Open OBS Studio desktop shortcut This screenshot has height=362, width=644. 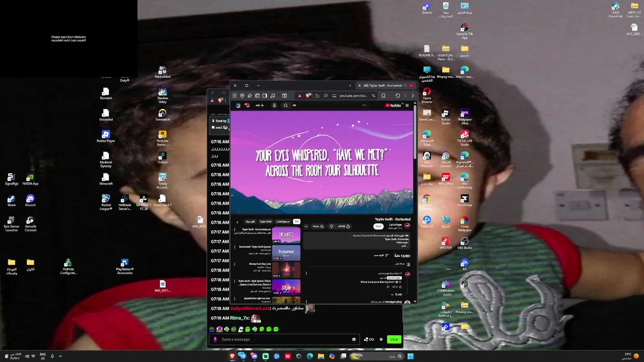coord(464,244)
